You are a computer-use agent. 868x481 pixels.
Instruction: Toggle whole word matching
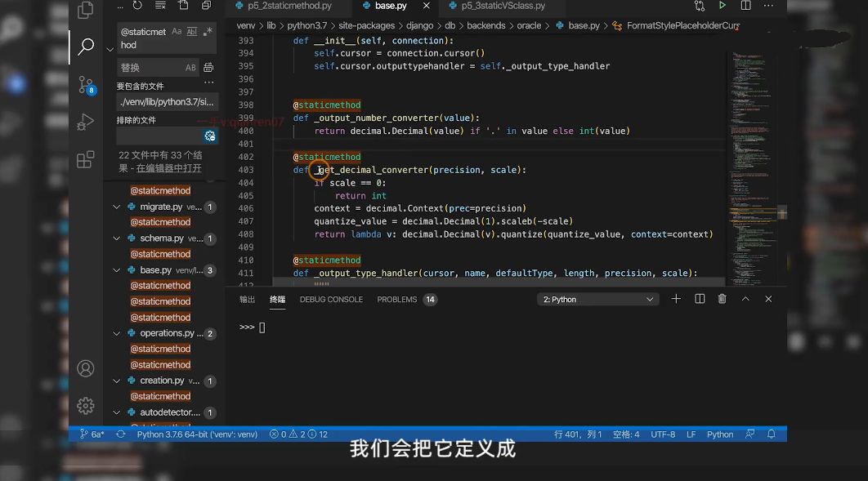pyautogui.click(x=191, y=33)
